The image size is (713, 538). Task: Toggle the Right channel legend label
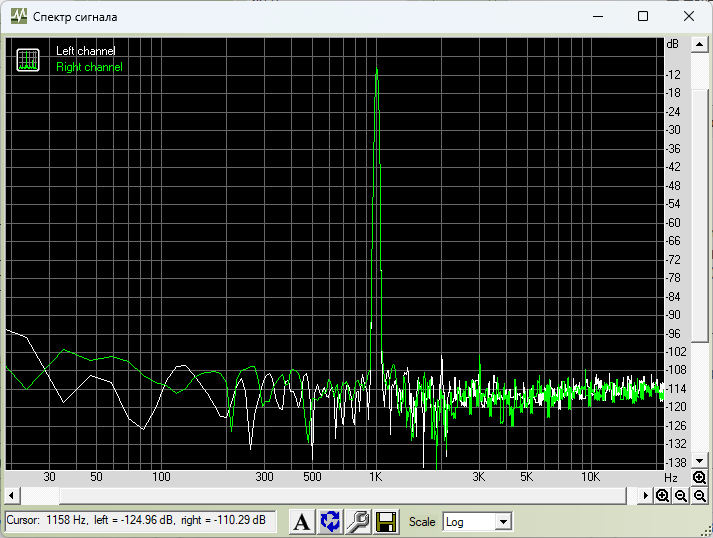point(89,67)
